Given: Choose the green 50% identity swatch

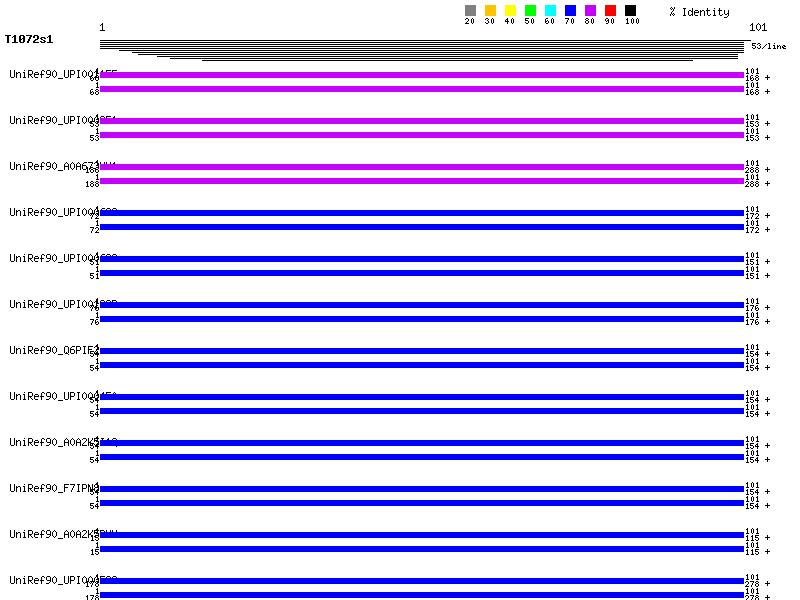Looking at the screenshot, I should click(530, 11).
